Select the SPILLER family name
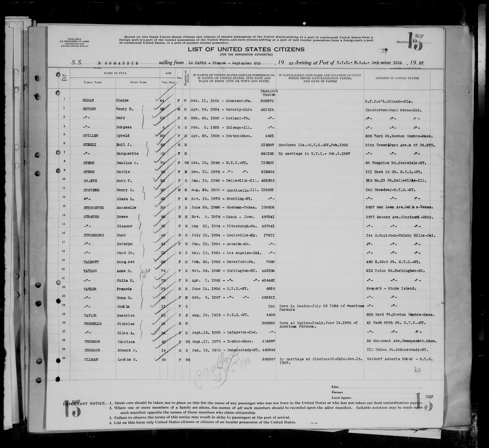Screen dimensions: 489x448 point(90,136)
